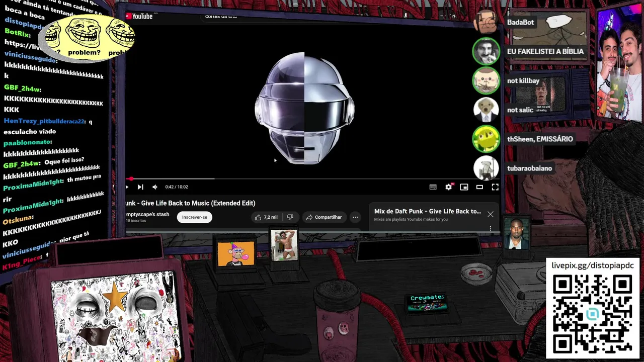Enter fullscreen mode
This screenshot has height=362, width=644.
coord(495,187)
